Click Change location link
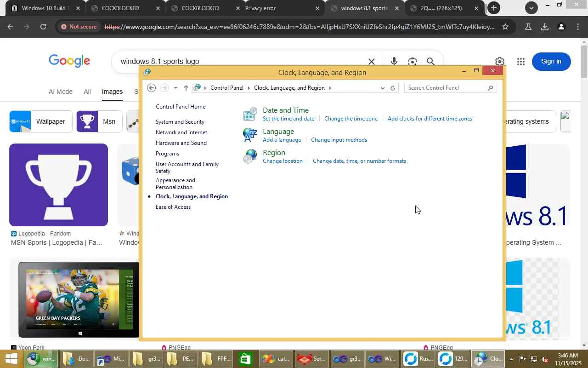The image size is (588, 368). click(x=283, y=161)
